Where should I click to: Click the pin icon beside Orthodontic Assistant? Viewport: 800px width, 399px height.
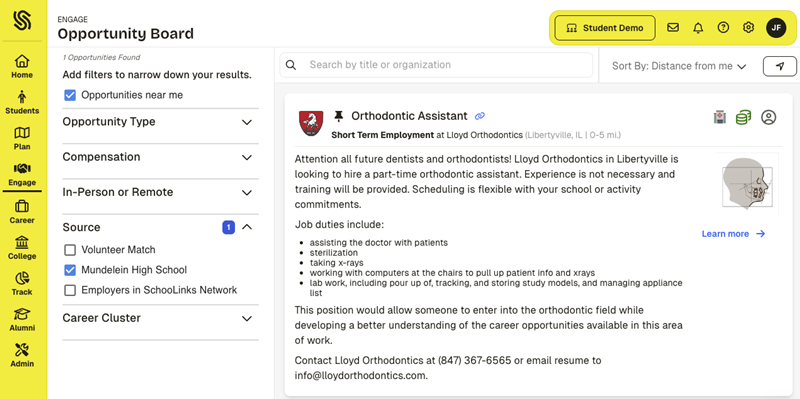338,116
